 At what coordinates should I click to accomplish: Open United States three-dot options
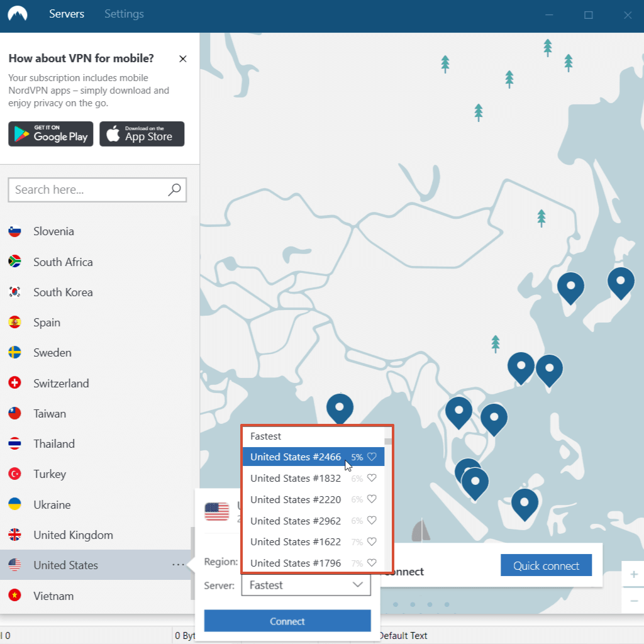click(x=178, y=565)
